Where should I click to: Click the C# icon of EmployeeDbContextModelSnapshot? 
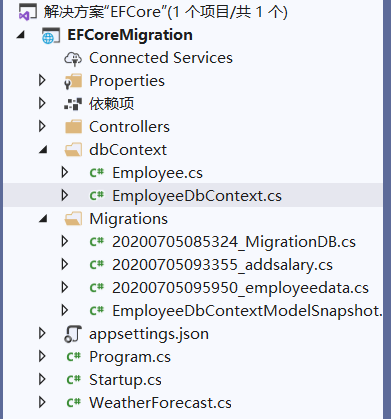(97, 311)
